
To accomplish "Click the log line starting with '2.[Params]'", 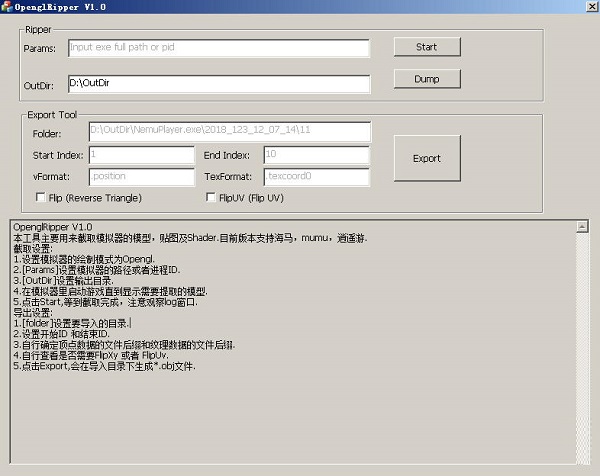I will click(96, 270).
